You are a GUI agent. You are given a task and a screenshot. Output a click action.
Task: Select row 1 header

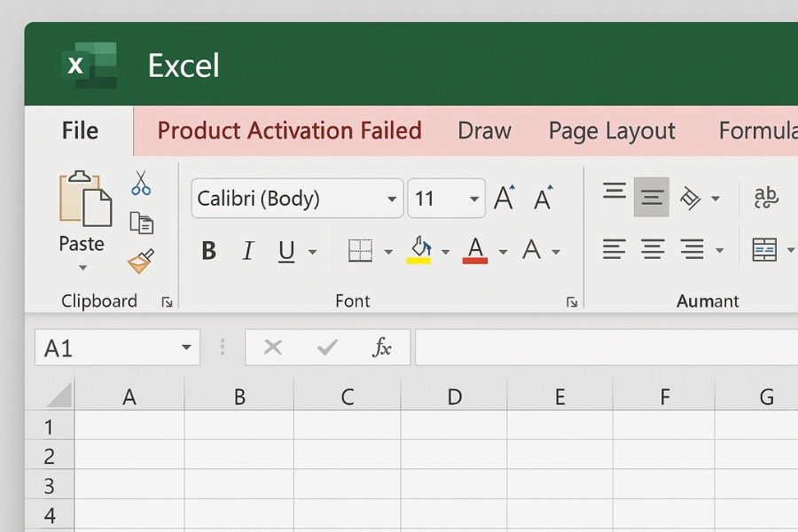pyautogui.click(x=50, y=426)
